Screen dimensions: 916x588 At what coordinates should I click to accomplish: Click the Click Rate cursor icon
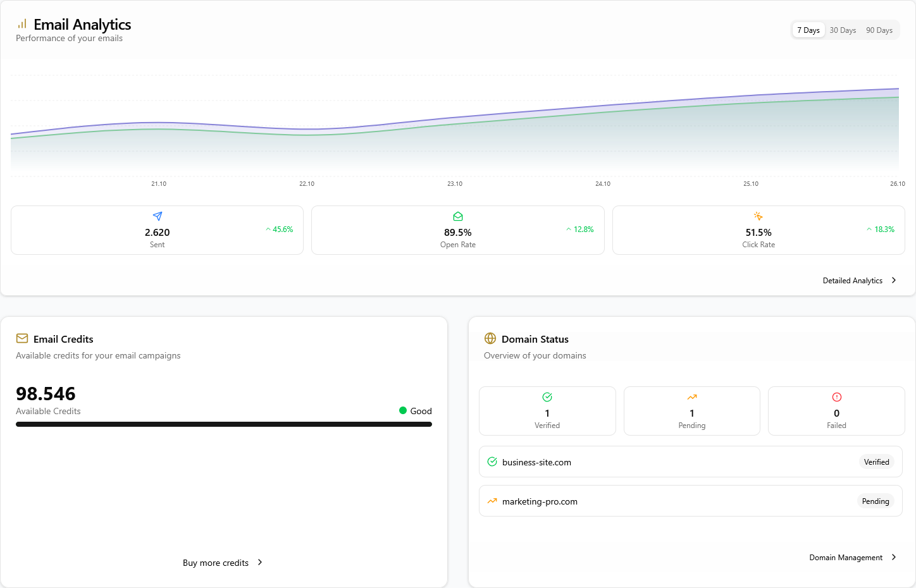pos(758,216)
